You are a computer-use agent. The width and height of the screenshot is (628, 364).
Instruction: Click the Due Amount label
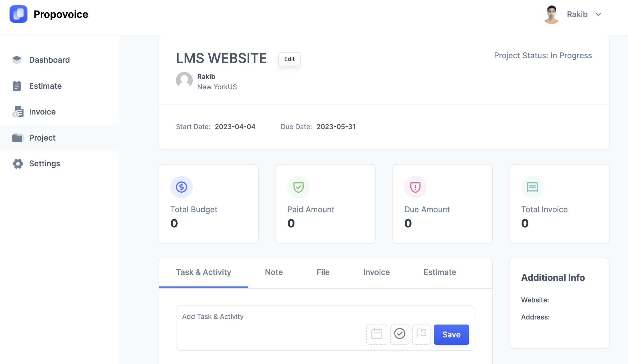click(427, 209)
